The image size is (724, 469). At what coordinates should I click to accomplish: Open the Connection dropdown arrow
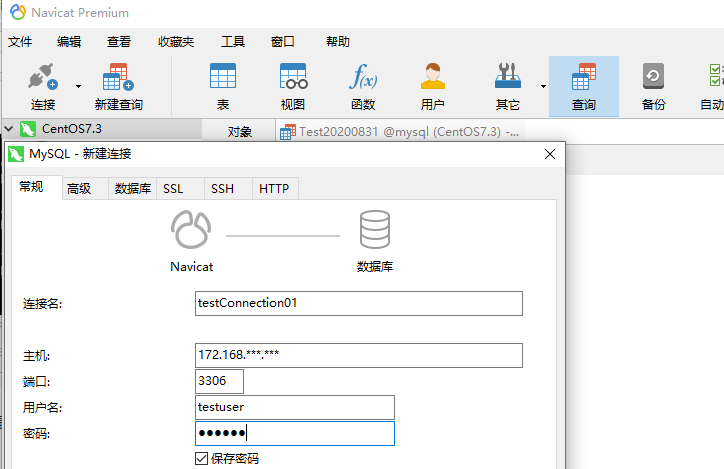click(78, 86)
